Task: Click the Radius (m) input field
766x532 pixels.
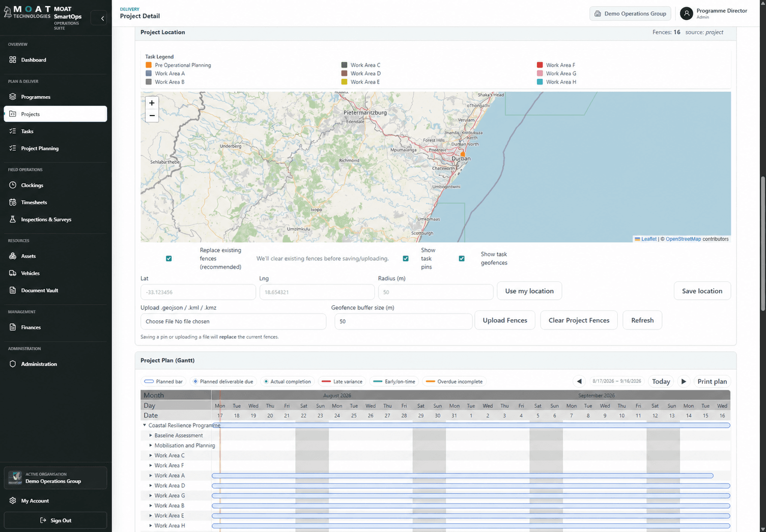Action: [436, 292]
